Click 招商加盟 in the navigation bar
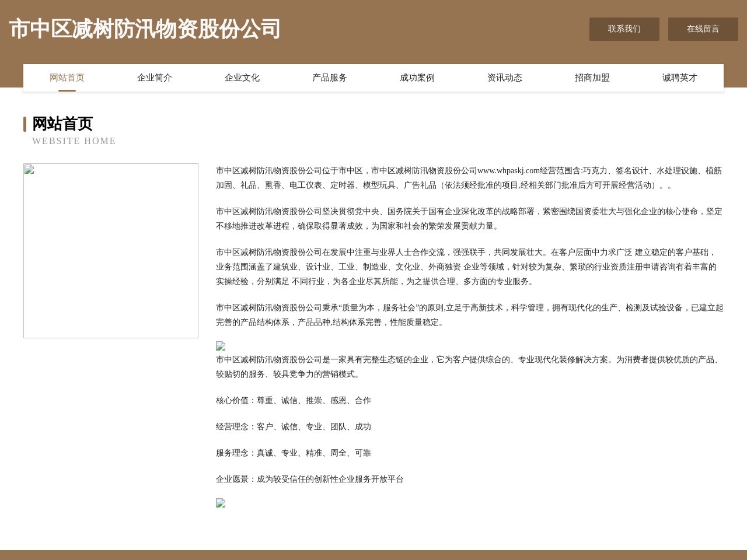This screenshot has width=747, height=560. 592,78
